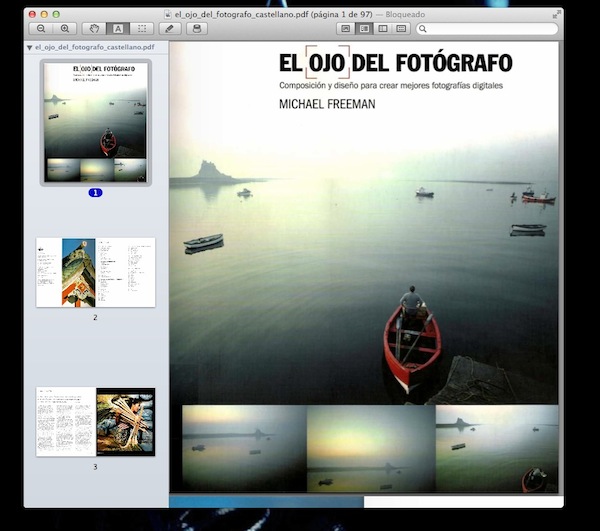Viewport: 600px width, 531px height.
Task: Switch to content only view
Action: [346, 29]
